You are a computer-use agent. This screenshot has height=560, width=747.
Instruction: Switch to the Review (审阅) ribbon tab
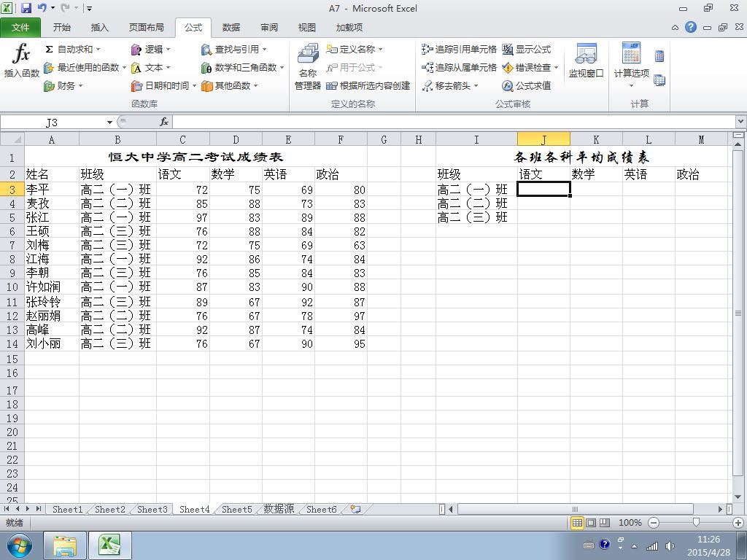pos(268,28)
